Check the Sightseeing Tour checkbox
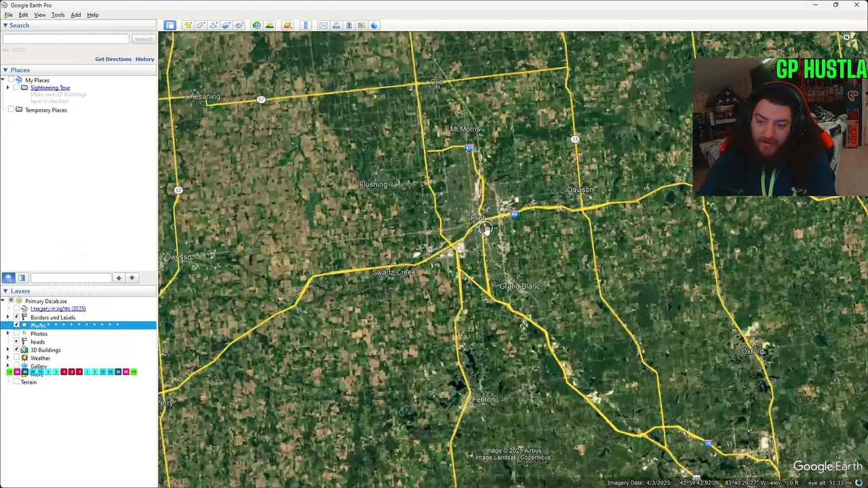 16,87
